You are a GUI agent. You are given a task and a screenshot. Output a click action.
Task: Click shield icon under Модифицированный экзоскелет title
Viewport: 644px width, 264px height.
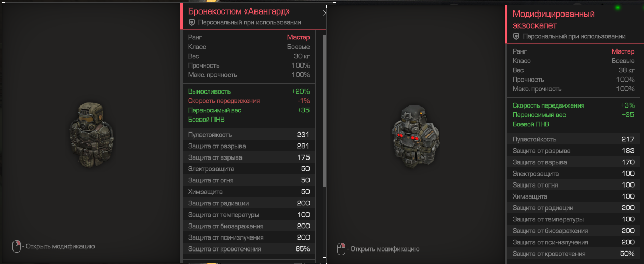(516, 36)
